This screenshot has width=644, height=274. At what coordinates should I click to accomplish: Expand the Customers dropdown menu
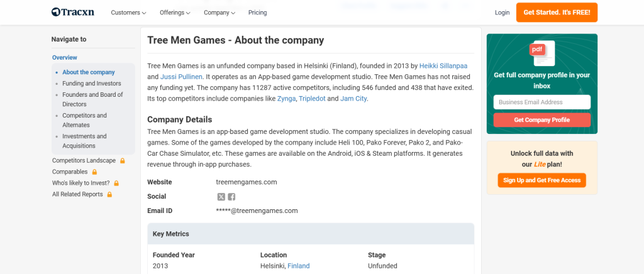click(x=128, y=13)
